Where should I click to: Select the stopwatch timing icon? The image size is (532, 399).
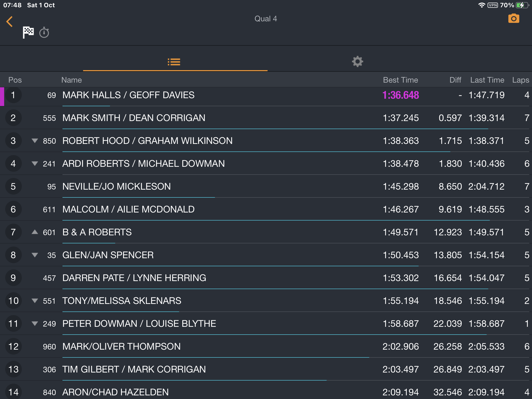pyautogui.click(x=44, y=32)
